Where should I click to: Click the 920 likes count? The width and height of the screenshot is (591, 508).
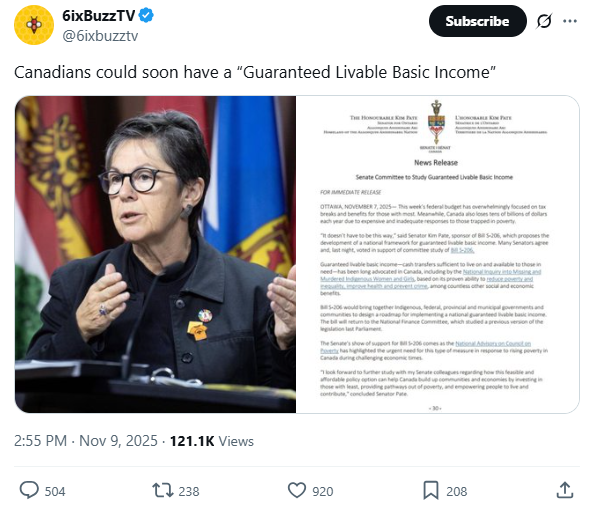[x=323, y=491]
